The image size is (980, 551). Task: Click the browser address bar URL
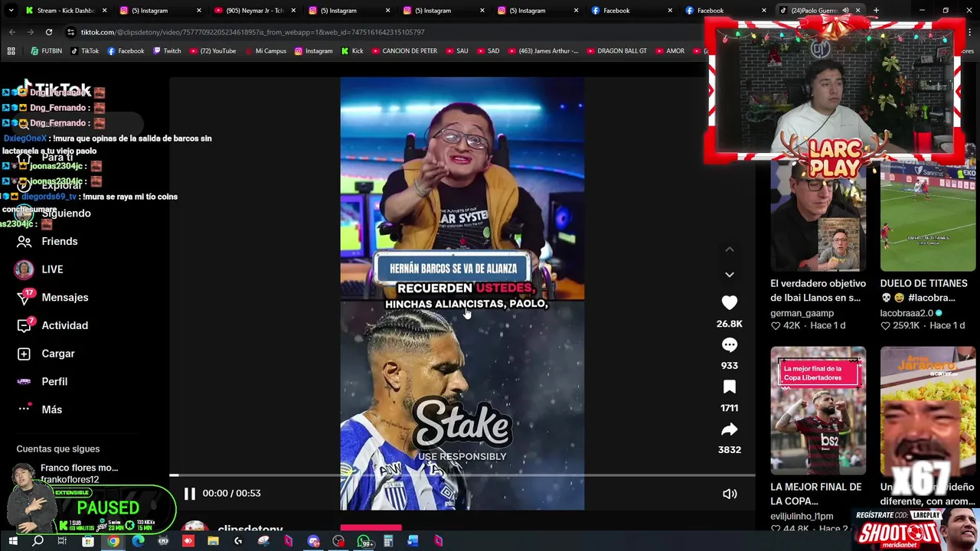pos(253,32)
